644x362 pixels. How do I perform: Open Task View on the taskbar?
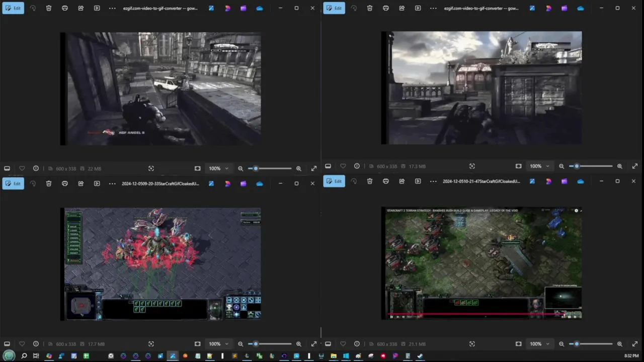pos(36,356)
